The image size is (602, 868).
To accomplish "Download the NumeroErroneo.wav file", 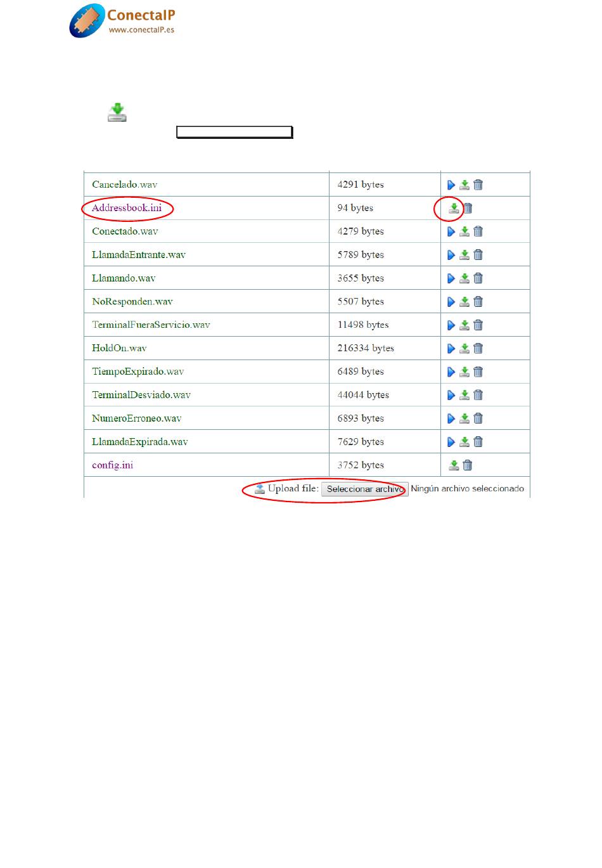I will pos(464,418).
